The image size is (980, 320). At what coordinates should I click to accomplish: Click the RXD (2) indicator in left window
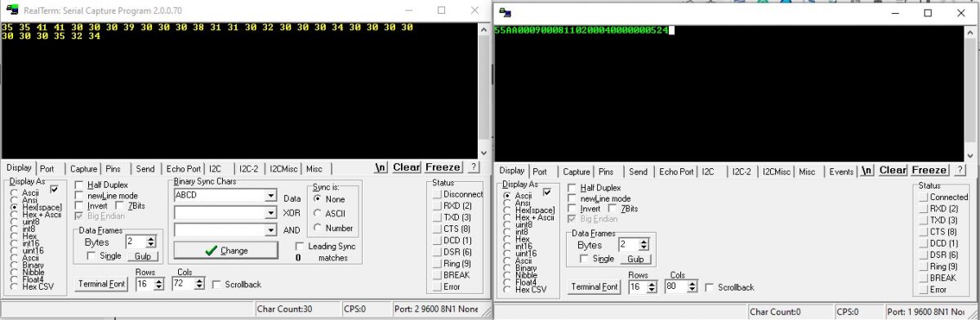tap(452, 206)
